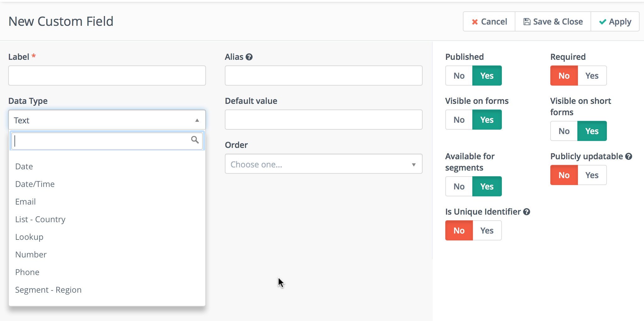Set Required to Yes
The image size is (644, 321).
[592, 76]
